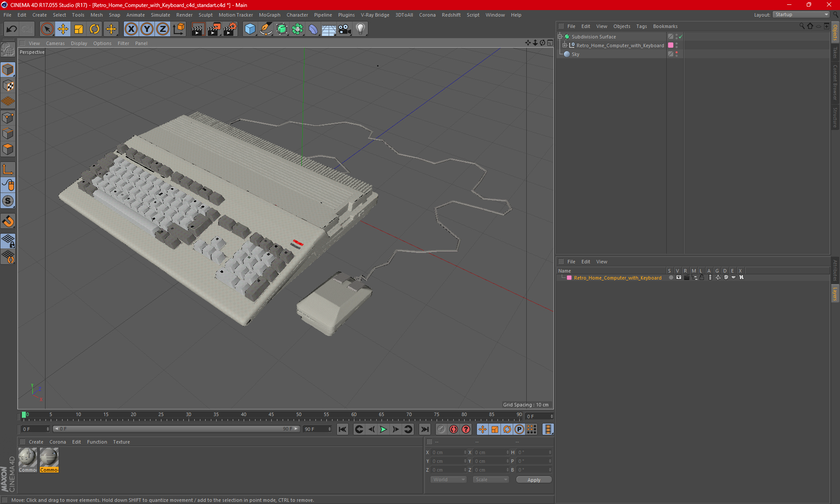Screen dimensions: 840x504
Task: Expand Retro_Home_Computer_with_Keyboard object tree
Action: [565, 45]
